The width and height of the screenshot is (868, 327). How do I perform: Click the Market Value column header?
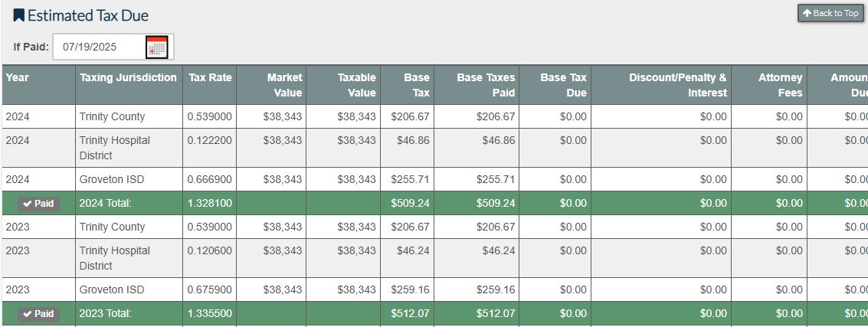tap(284, 85)
